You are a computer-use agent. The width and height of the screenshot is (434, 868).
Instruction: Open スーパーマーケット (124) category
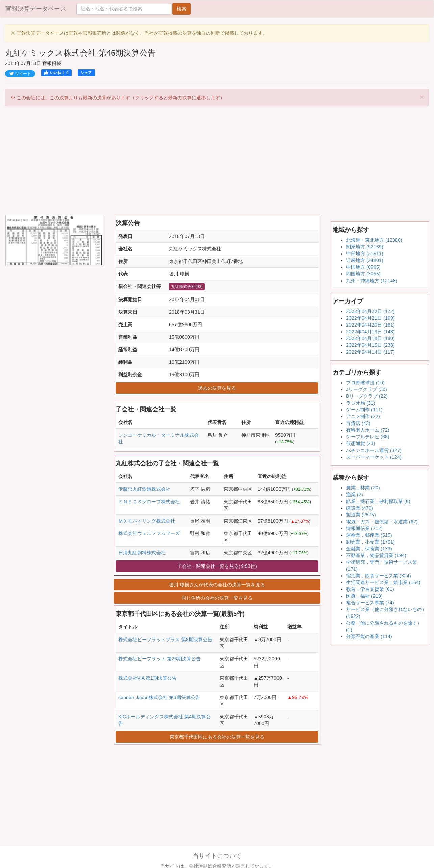coord(373,457)
